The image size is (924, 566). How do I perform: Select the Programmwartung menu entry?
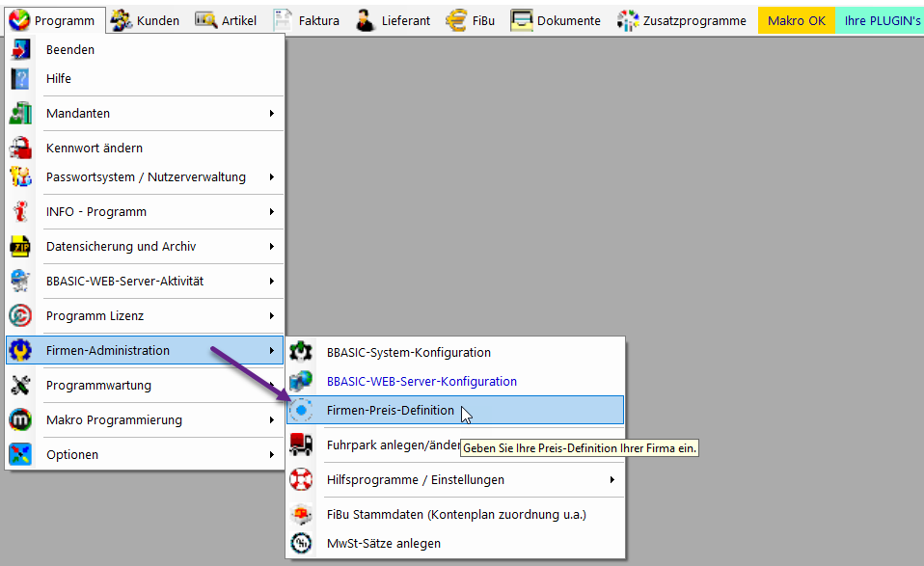[x=145, y=385]
